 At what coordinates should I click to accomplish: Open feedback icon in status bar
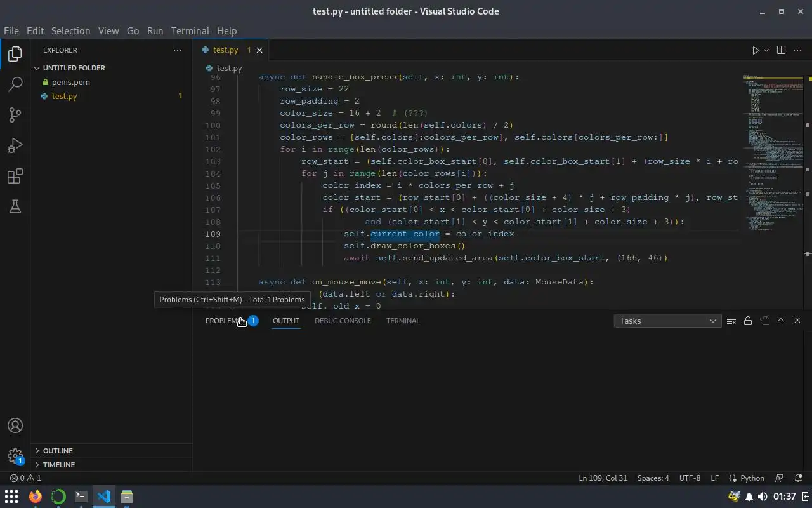780,478
